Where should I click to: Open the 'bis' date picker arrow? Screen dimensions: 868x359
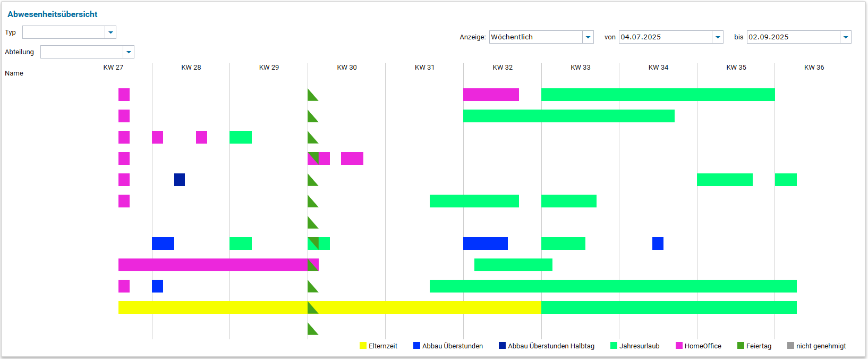pyautogui.click(x=846, y=37)
